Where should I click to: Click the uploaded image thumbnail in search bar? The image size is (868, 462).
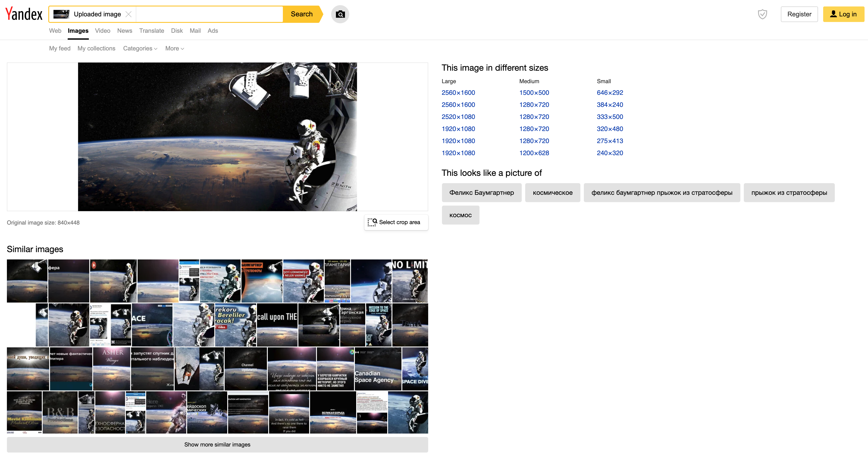pyautogui.click(x=61, y=14)
